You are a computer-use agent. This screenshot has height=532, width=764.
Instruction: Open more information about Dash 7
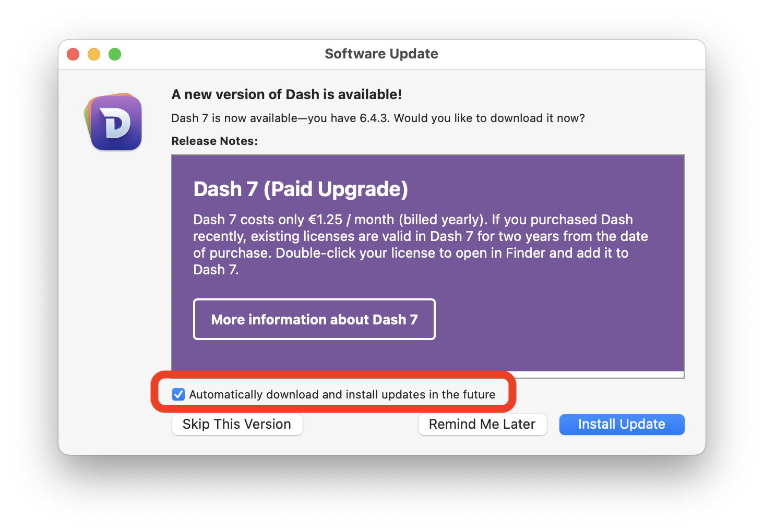314,319
